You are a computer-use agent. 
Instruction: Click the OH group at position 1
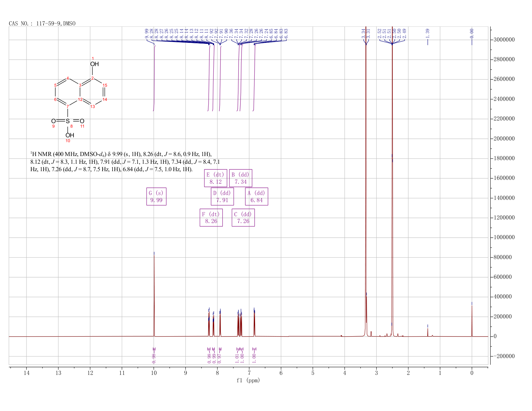[x=94, y=64]
